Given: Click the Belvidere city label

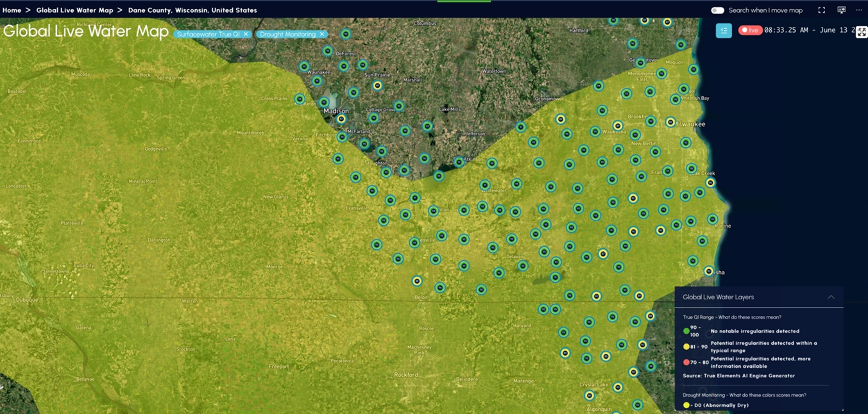Looking at the screenshot, I should click(x=466, y=379).
